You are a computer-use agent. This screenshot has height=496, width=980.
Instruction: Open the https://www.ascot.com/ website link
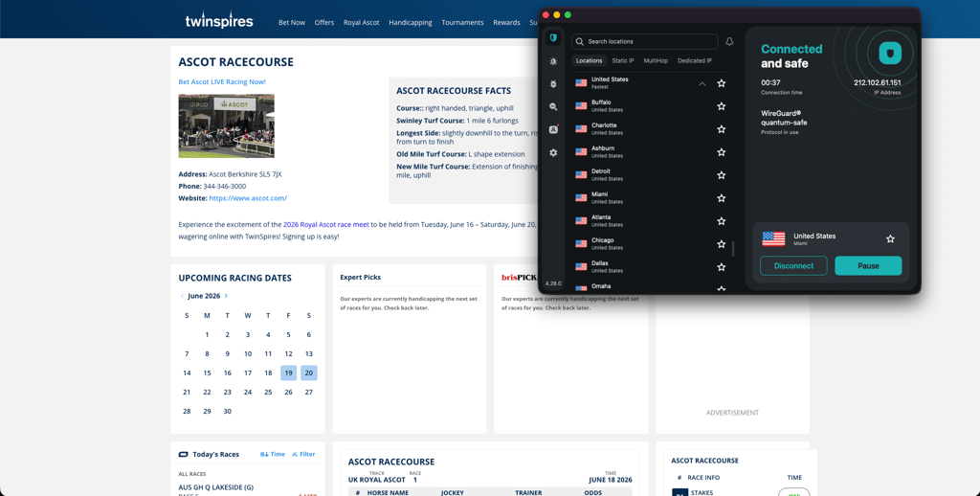point(248,198)
